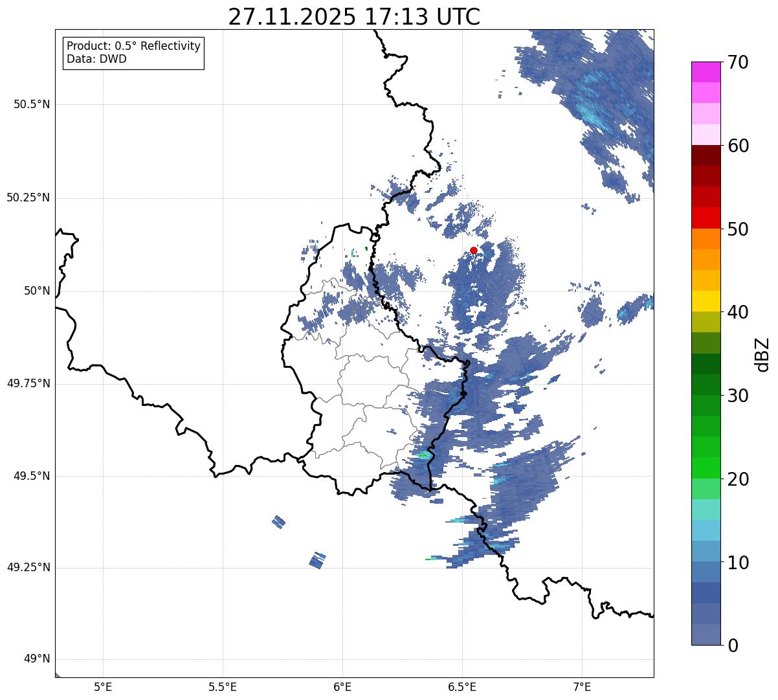Viewport: 778px width, 700px height.
Task: Pick the bottom colorbar segment at 0 dBZ
Action: 710,635
